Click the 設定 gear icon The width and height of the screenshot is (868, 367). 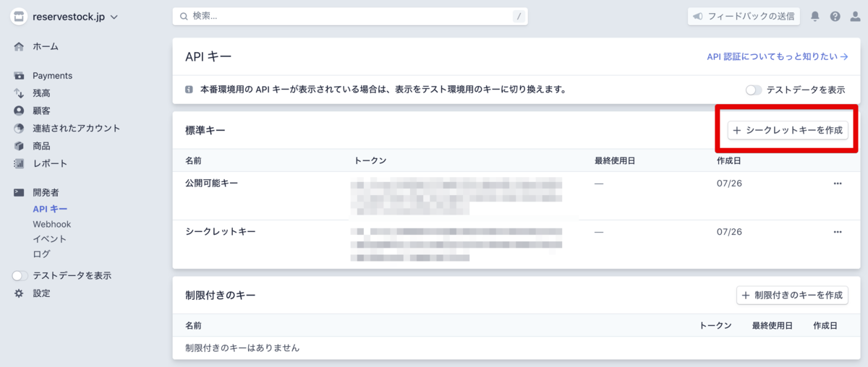coord(19,293)
